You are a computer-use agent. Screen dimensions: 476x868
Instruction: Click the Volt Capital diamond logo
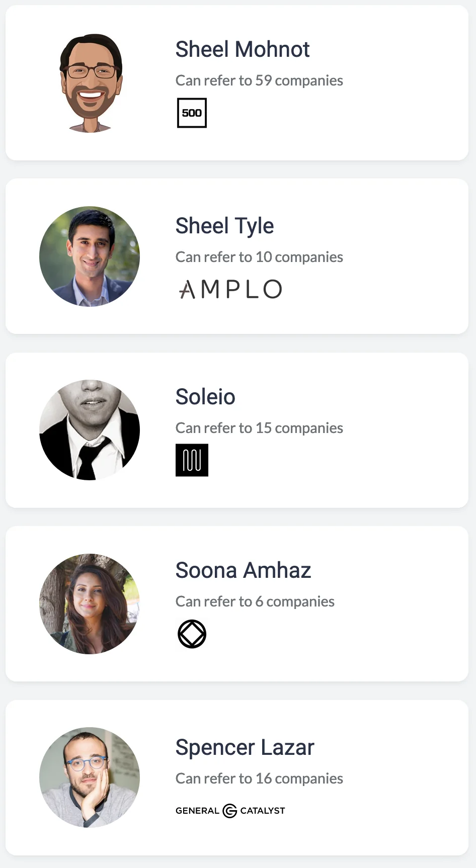pyautogui.click(x=192, y=633)
